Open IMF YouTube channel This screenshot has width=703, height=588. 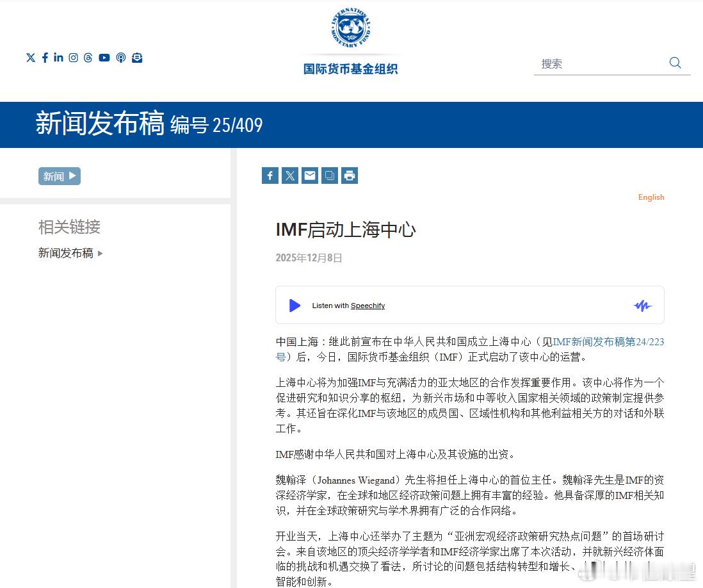tap(104, 58)
